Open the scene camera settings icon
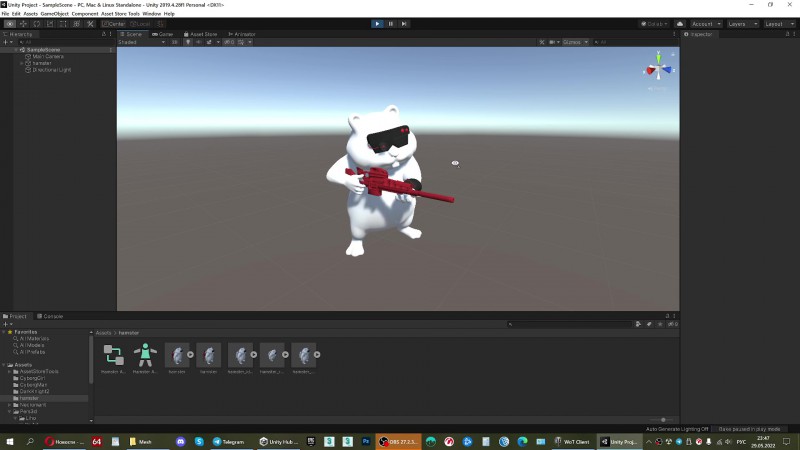800x450 pixels. point(552,42)
